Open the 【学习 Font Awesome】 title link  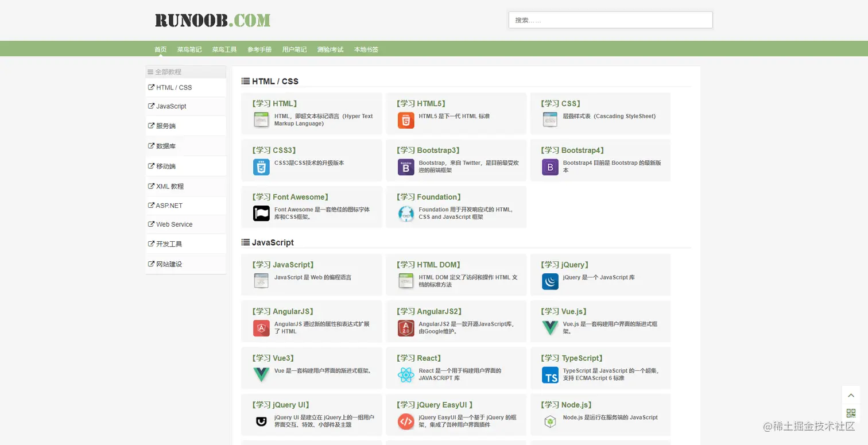pyautogui.click(x=290, y=196)
